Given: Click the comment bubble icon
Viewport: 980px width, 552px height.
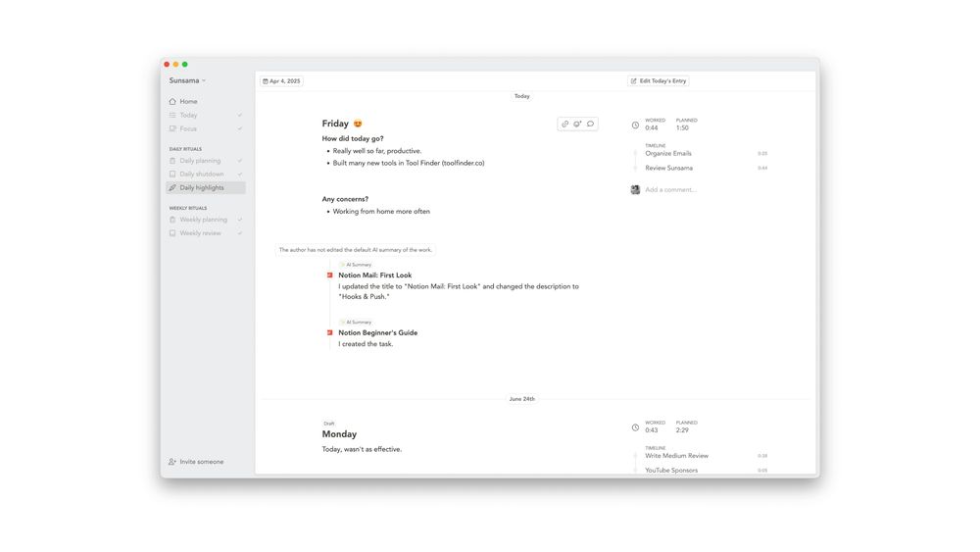Looking at the screenshot, I should pos(590,124).
